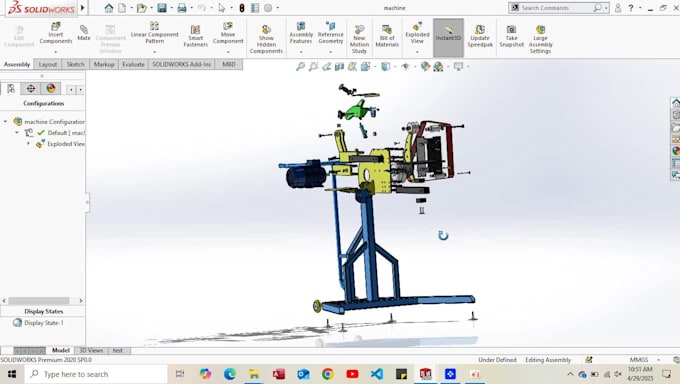The height and width of the screenshot is (384, 680).
Task: Click Show Hidden Components
Action: (266, 39)
